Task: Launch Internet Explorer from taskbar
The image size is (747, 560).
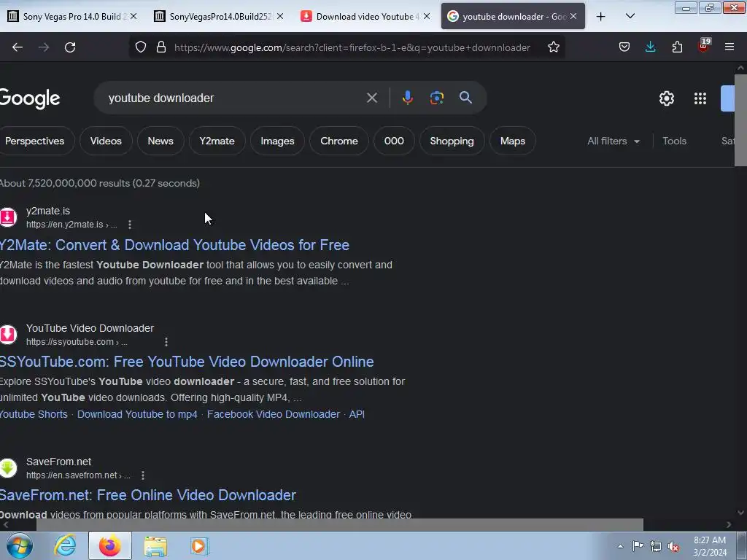Action: 65,545
